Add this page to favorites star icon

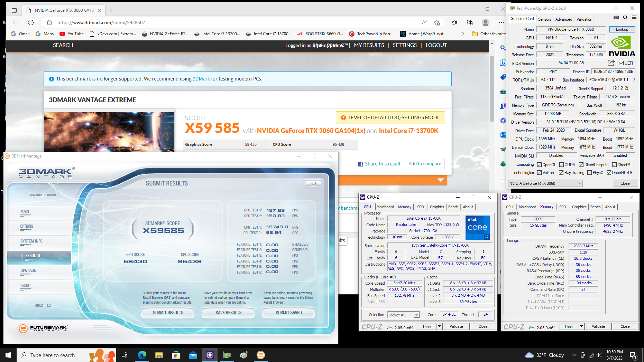437,22
